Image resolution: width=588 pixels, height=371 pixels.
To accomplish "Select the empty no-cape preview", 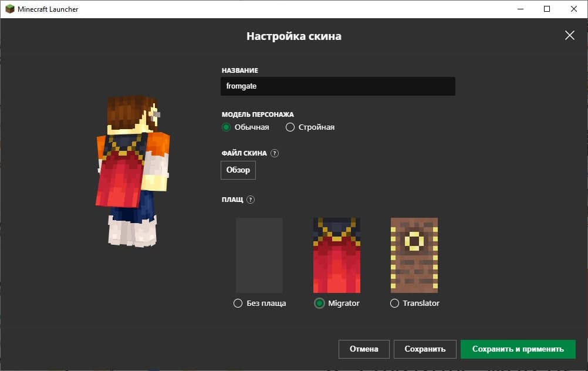I will pos(259,255).
